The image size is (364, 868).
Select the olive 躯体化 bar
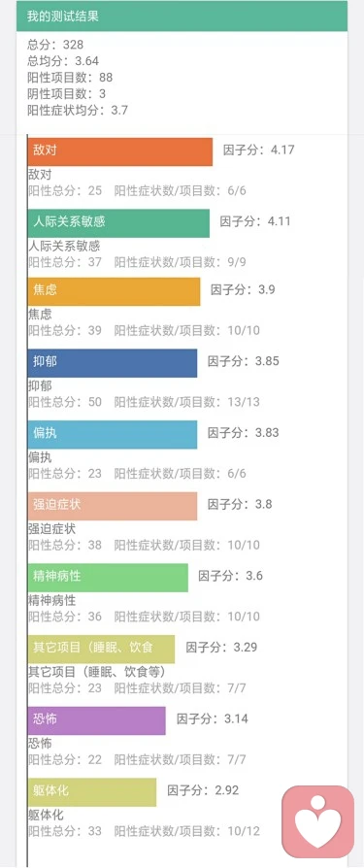pyautogui.click(x=92, y=791)
